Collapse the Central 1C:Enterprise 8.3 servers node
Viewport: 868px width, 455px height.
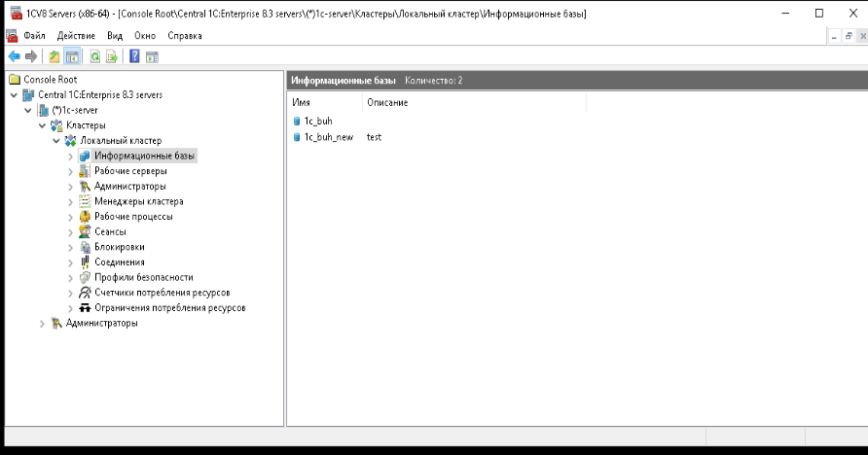(14, 95)
